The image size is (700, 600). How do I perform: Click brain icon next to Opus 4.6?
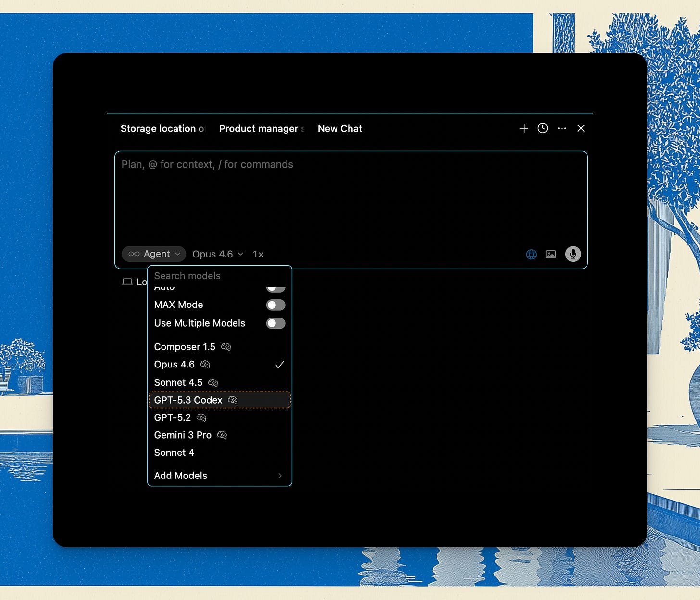(x=205, y=365)
